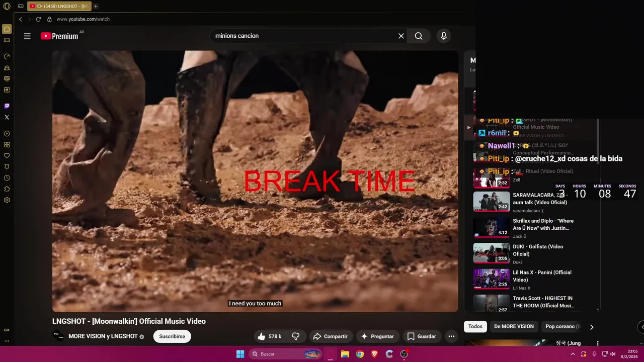The width and height of the screenshot is (644, 362).
Task: Click the Compartir share button
Action: 330,336
